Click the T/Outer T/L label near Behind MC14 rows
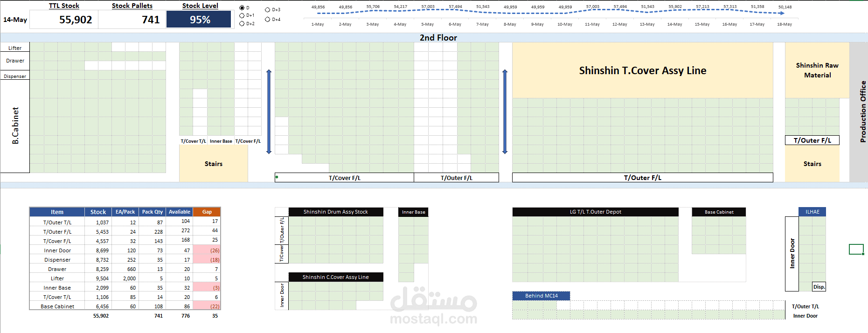 805,306
